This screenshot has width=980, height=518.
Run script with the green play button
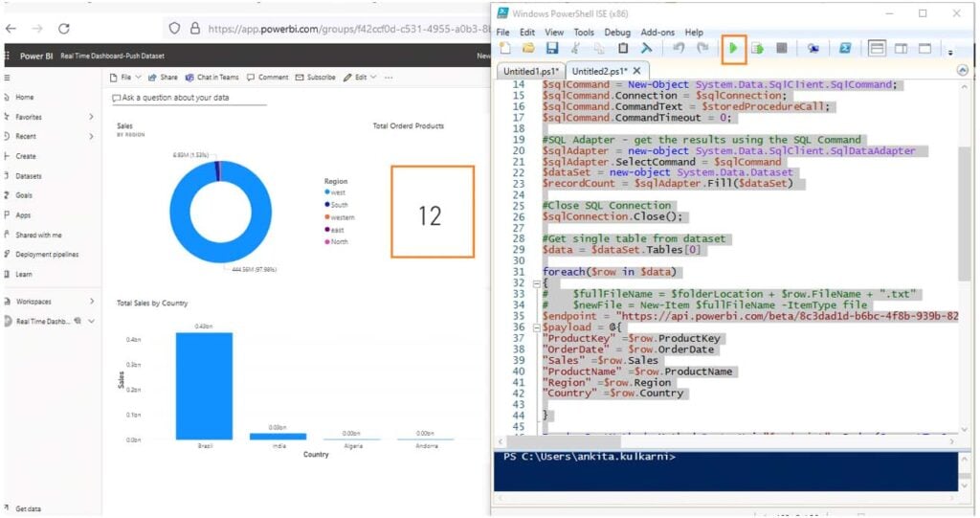(x=734, y=48)
